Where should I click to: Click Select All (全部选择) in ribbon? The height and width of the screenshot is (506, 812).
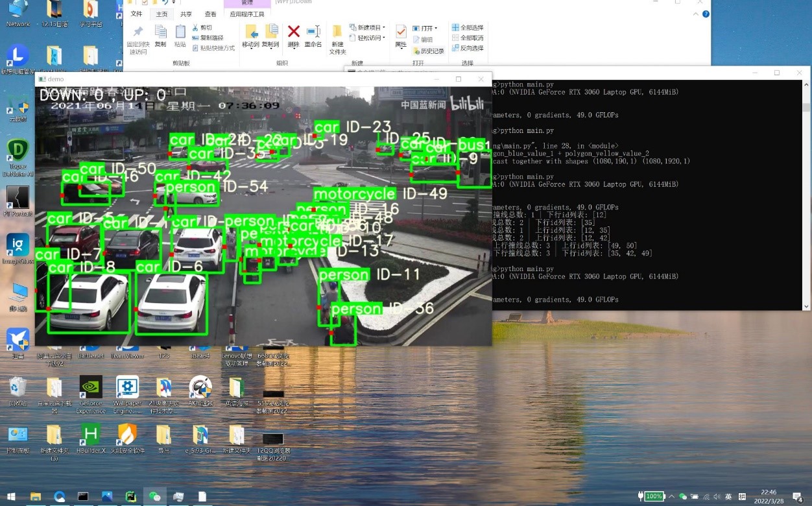coord(468,28)
